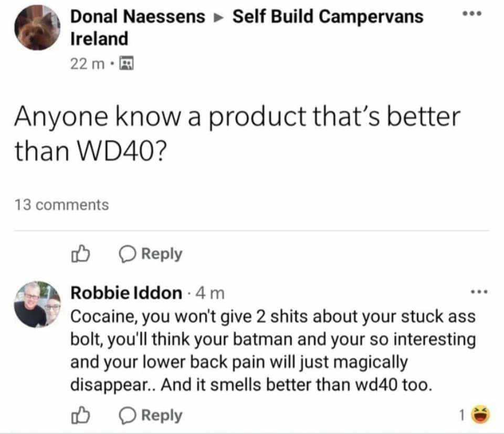The height and width of the screenshot is (434, 504).
Task: Open Donal Naessens' profile picture
Action: [x=36, y=28]
